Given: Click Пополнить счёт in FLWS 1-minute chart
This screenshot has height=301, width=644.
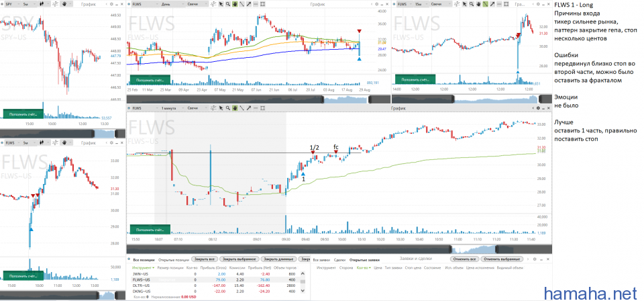Looking at the screenshot, I should point(150,230).
